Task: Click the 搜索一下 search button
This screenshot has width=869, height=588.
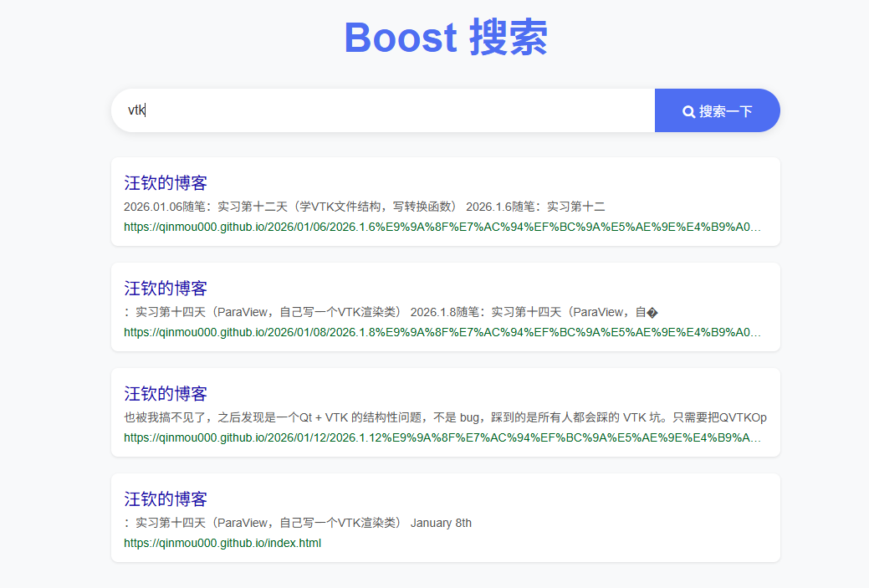Action: (717, 111)
